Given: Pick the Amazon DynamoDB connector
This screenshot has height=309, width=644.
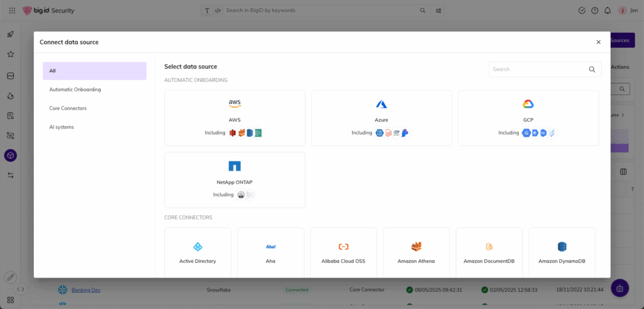Looking at the screenshot, I should point(562,252).
